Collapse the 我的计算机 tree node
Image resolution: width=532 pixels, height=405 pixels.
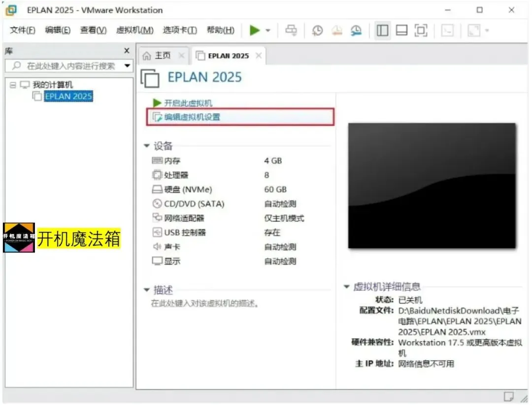pos(13,85)
